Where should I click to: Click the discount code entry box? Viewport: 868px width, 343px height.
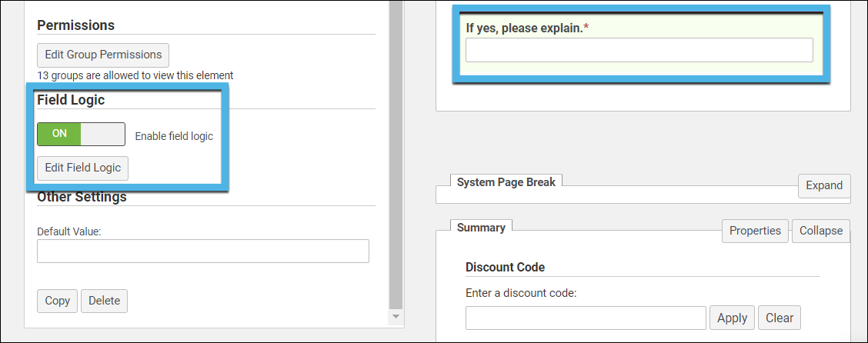click(586, 318)
